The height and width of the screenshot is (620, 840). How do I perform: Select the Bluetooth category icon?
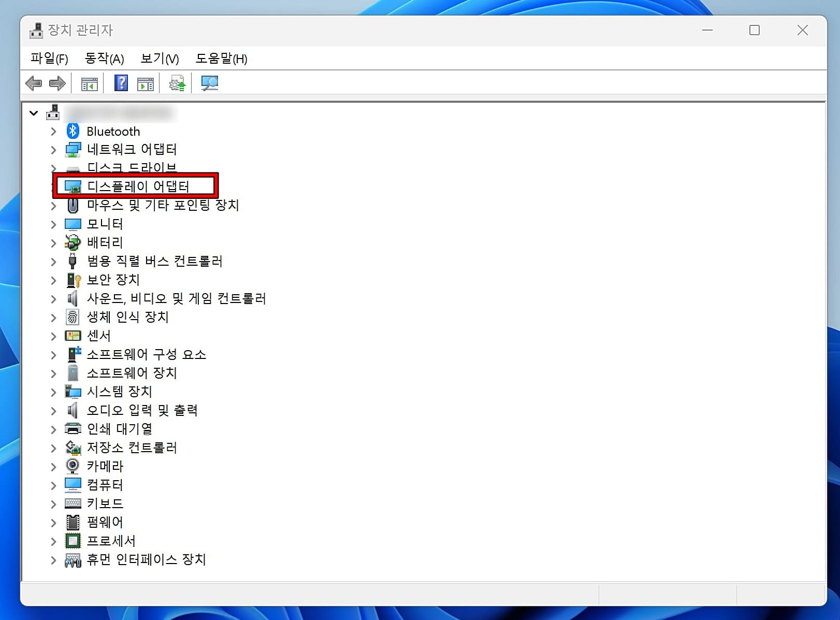click(73, 131)
